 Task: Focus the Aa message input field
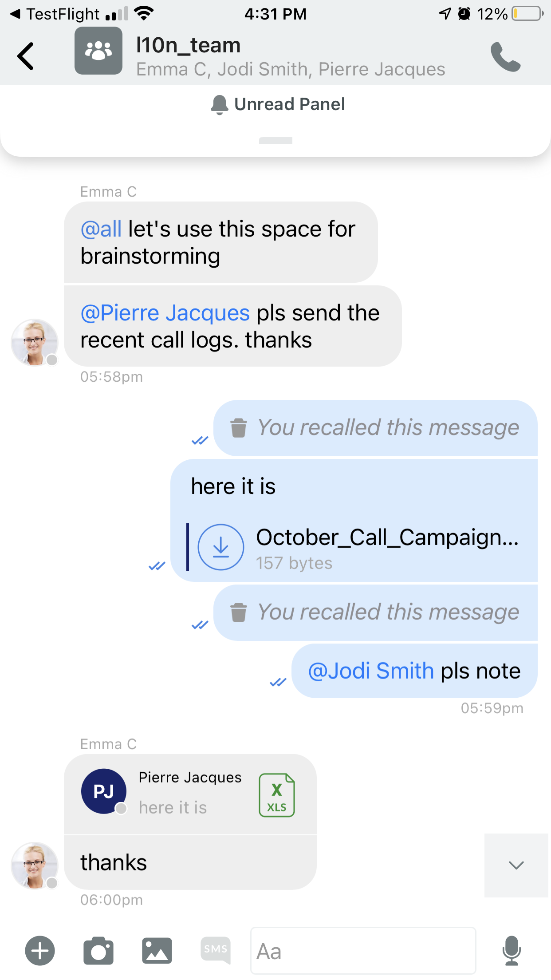pos(363,951)
